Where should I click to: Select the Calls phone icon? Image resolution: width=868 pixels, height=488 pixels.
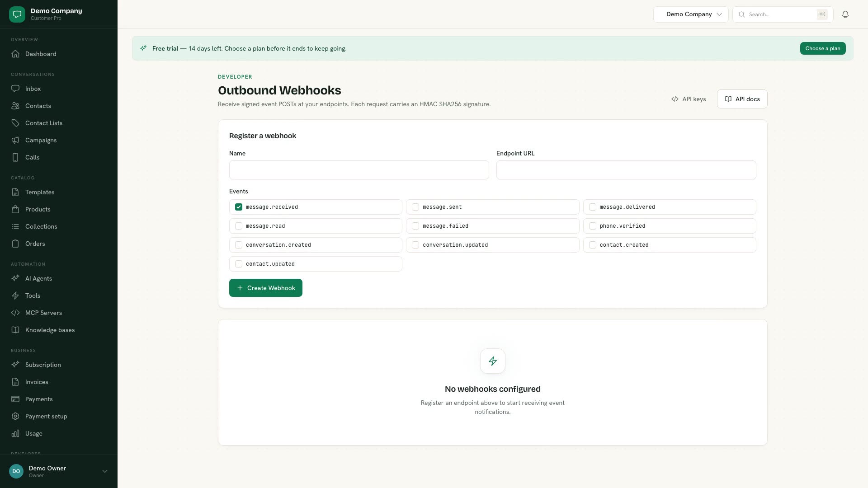click(15, 157)
